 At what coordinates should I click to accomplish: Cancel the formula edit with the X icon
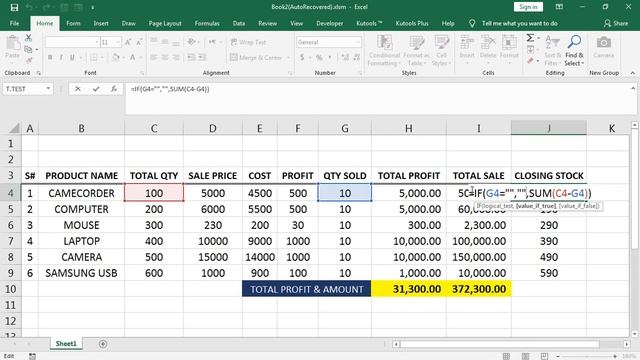(78, 89)
